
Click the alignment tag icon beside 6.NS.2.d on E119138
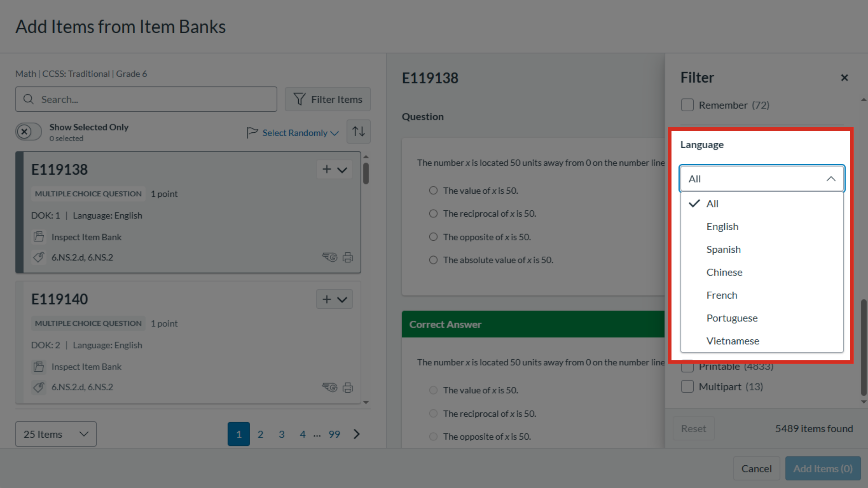(39, 257)
